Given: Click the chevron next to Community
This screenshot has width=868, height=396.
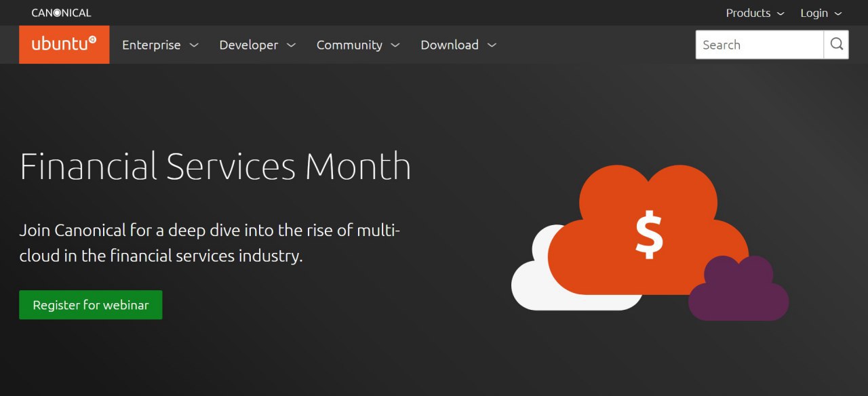Looking at the screenshot, I should click(x=395, y=45).
